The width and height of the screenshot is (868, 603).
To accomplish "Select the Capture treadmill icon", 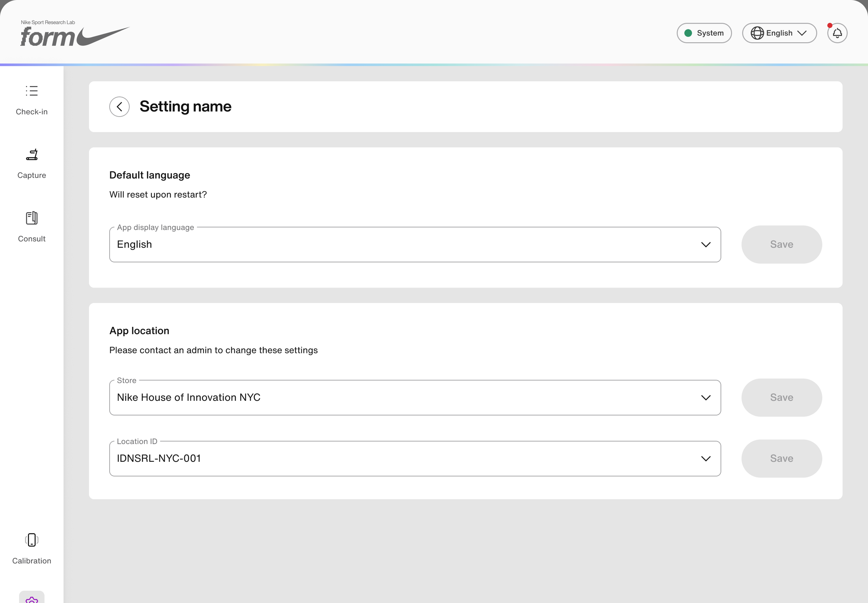I will [x=32, y=154].
